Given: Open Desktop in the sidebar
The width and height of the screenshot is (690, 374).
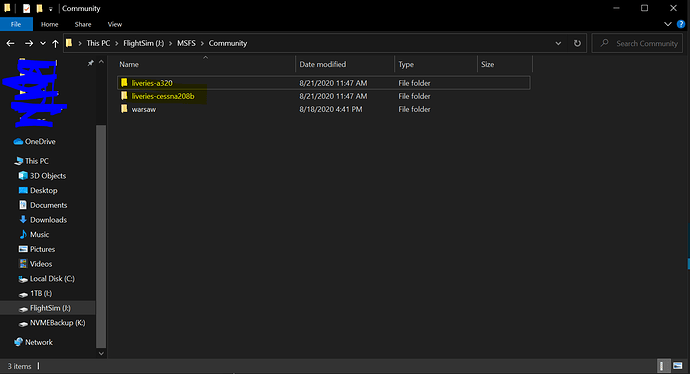Looking at the screenshot, I should click(38, 191).
